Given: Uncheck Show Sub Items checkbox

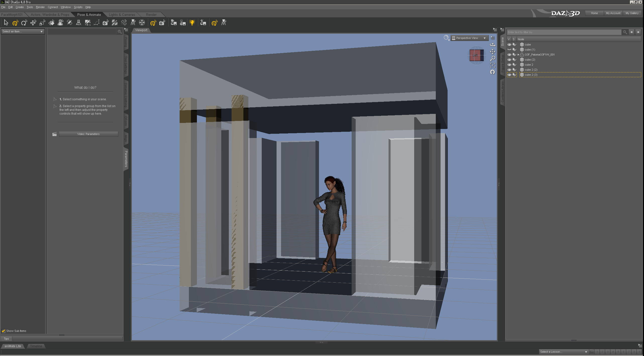Looking at the screenshot, I should pyautogui.click(x=4, y=331).
